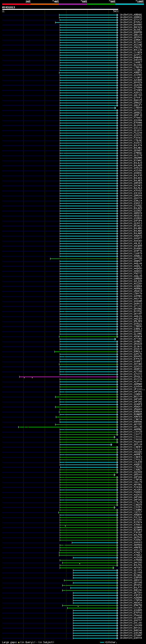Click the orange ~40% identity legend segment

(45, 4)
